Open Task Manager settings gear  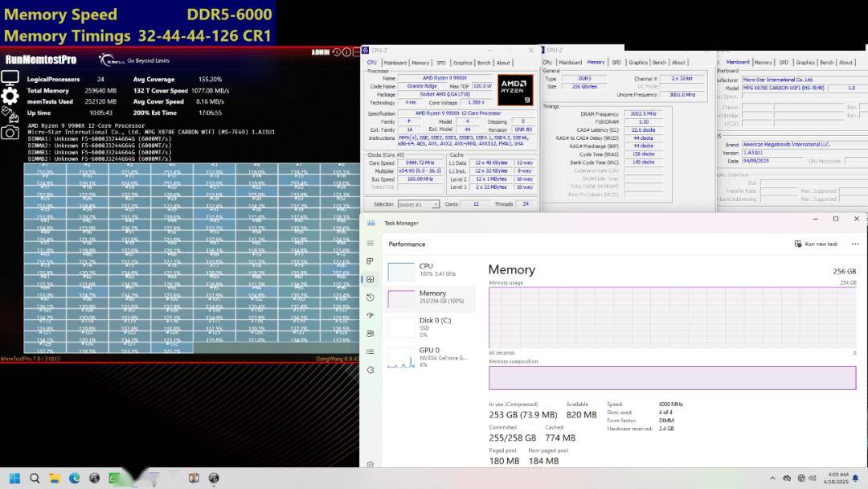click(371, 464)
